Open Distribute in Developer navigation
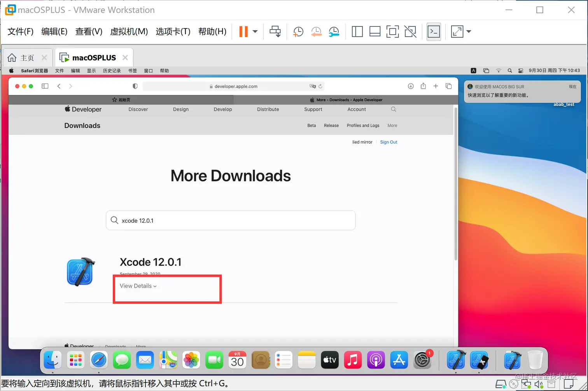The image size is (588, 391). click(268, 109)
